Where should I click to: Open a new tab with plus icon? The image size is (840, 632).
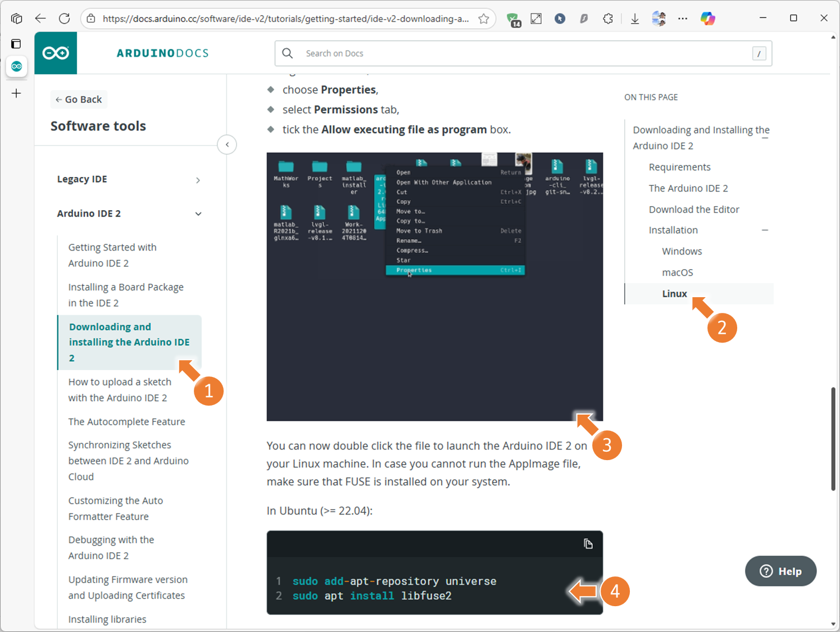16,93
